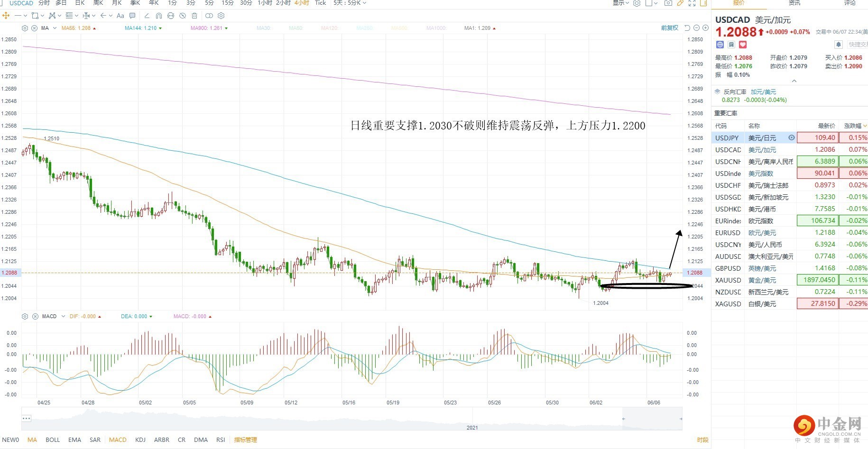This screenshot has height=449, width=868.
Task: Enable the KDJ indicator
Action: 140,440
